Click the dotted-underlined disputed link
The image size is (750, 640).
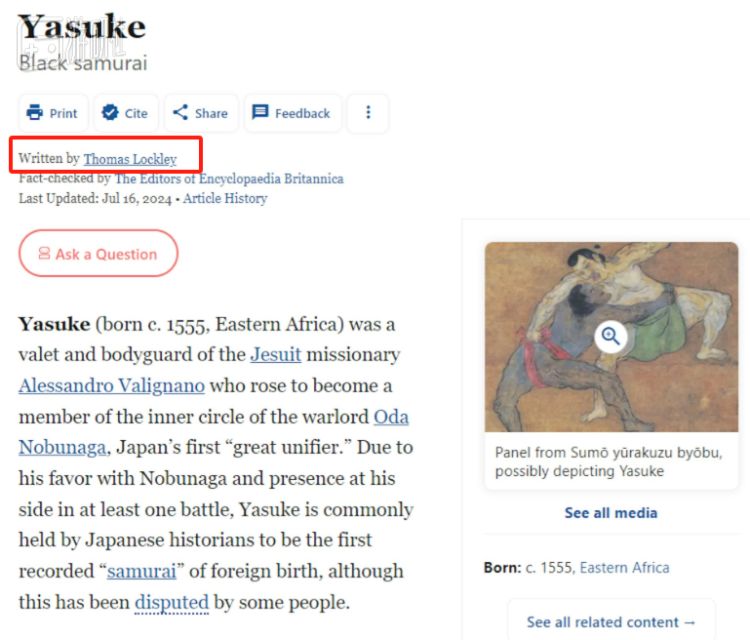tap(171, 603)
